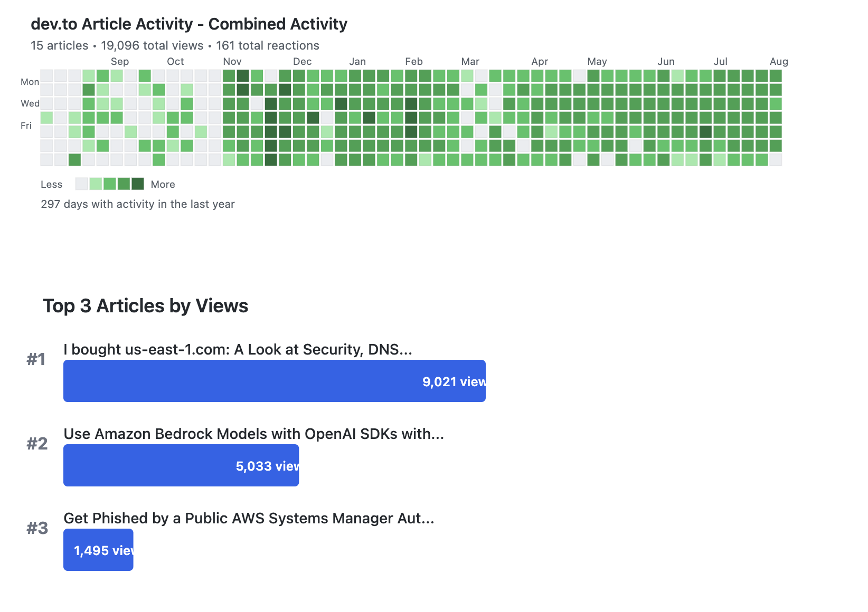Click the Wed weekday label
Screen dimensions: 868x612
coord(30,103)
